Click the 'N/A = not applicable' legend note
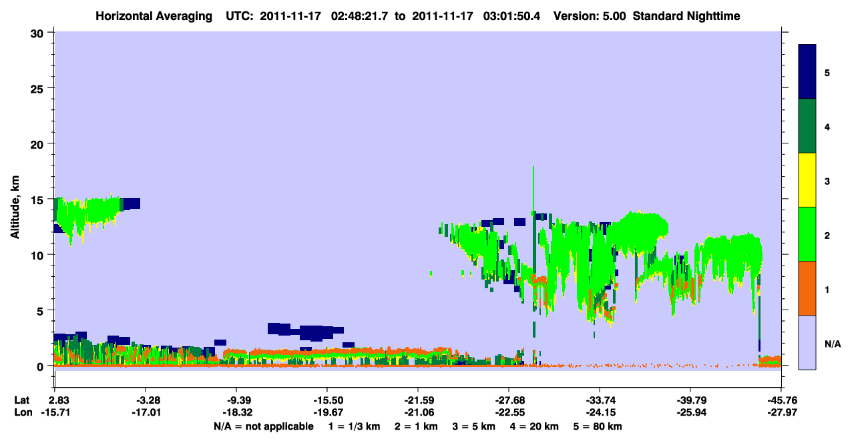This screenshot has width=868, height=445. click(x=263, y=426)
